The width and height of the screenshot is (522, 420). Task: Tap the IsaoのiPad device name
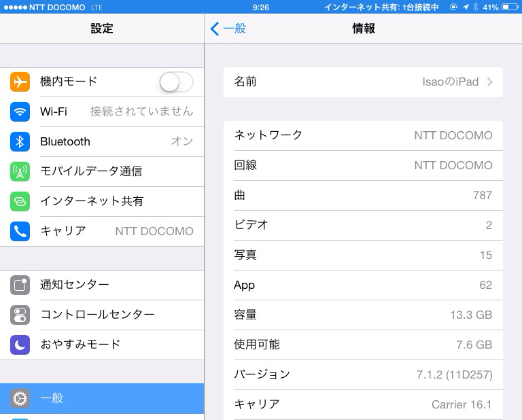(x=451, y=82)
